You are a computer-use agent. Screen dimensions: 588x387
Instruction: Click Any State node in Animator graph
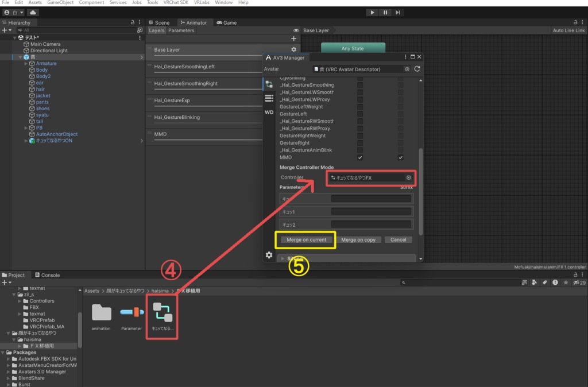(353, 48)
